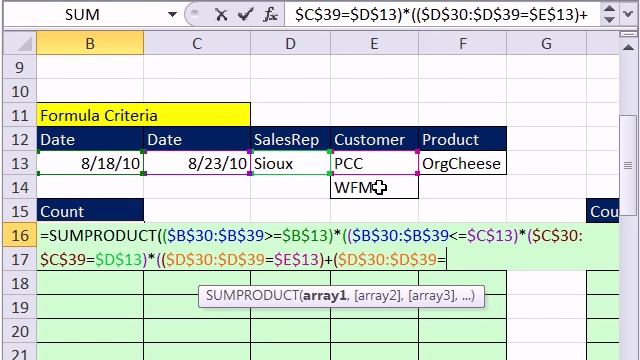This screenshot has width=640, height=360.
Task: Select row 13 header
Action: 20,164
